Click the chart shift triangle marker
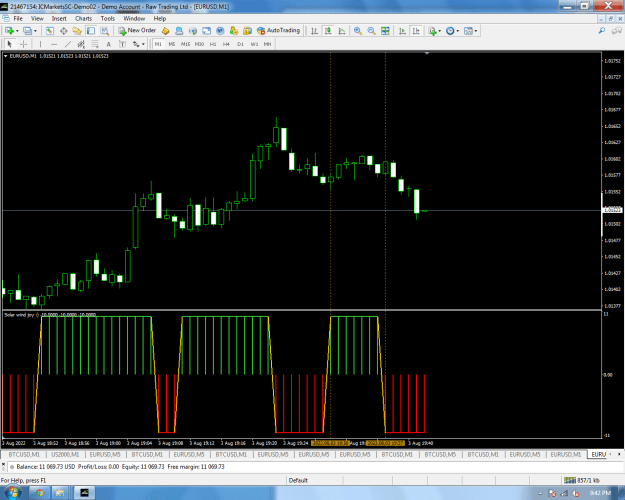Image resolution: width=625 pixels, height=500 pixels. (427, 53)
